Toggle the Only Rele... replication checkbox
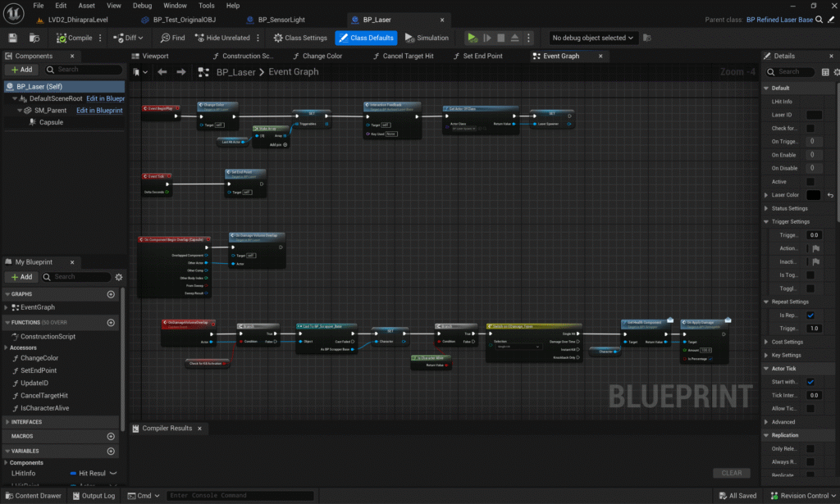The height and width of the screenshot is (504, 840). pos(810,449)
